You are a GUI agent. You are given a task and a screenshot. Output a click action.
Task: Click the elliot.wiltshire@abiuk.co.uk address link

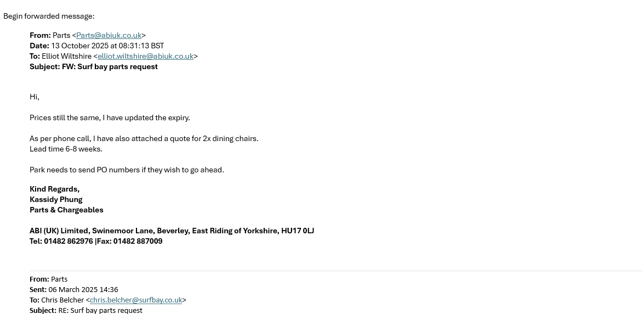(145, 56)
